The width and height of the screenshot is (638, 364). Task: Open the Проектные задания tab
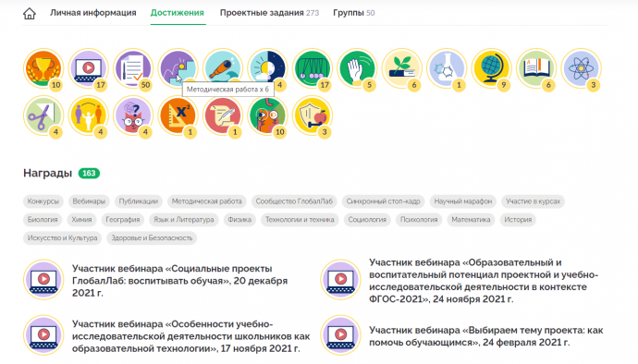pos(269,13)
